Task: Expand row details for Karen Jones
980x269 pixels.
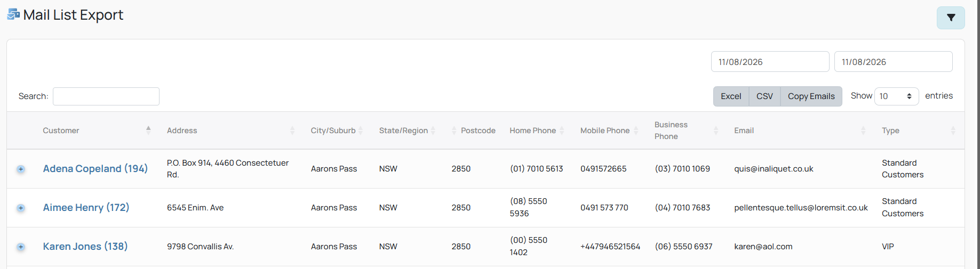Action: click(21, 247)
